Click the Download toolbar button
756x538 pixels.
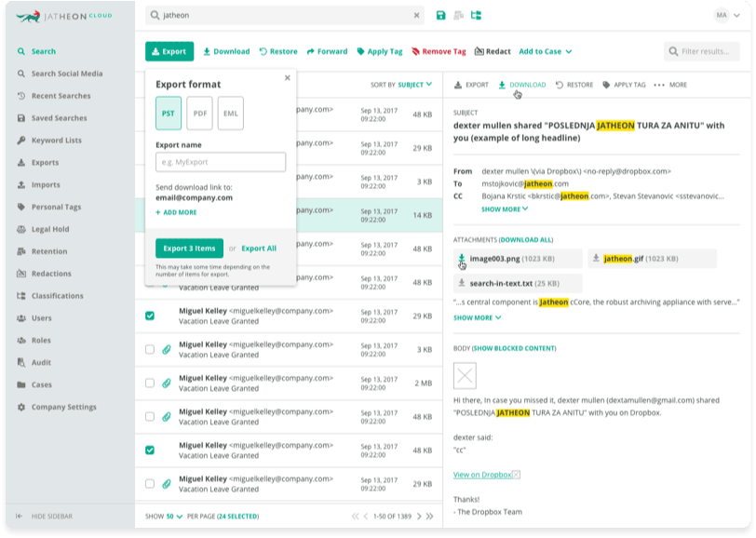pyautogui.click(x=226, y=51)
